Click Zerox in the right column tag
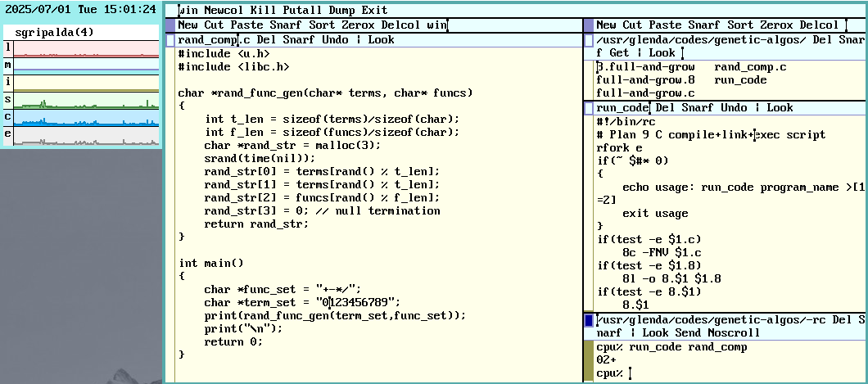Screen dimensions: 868x384 (x=776, y=25)
